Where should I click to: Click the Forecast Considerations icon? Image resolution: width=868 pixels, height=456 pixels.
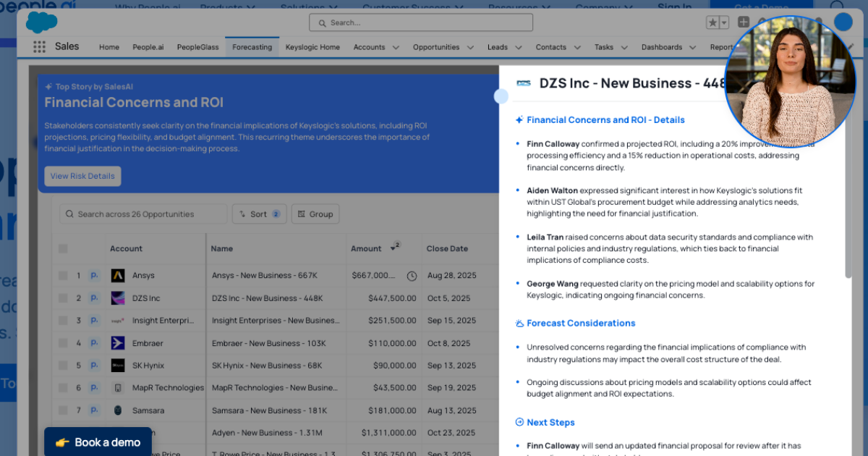(x=519, y=323)
